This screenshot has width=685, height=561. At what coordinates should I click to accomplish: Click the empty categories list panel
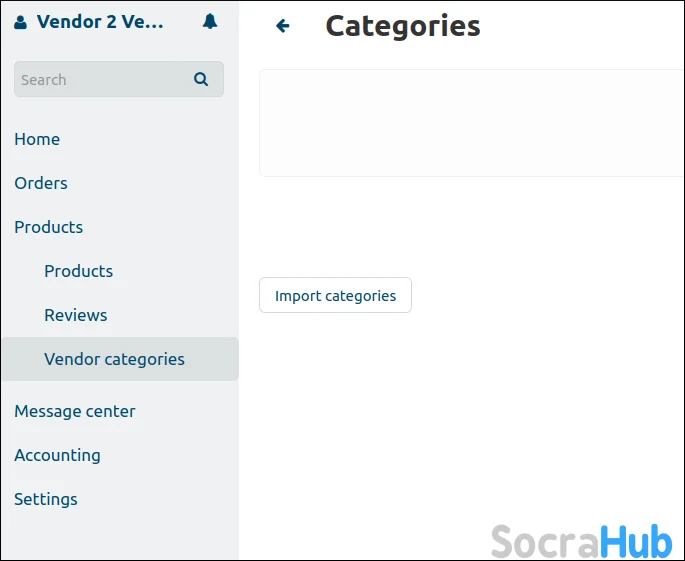[470, 123]
